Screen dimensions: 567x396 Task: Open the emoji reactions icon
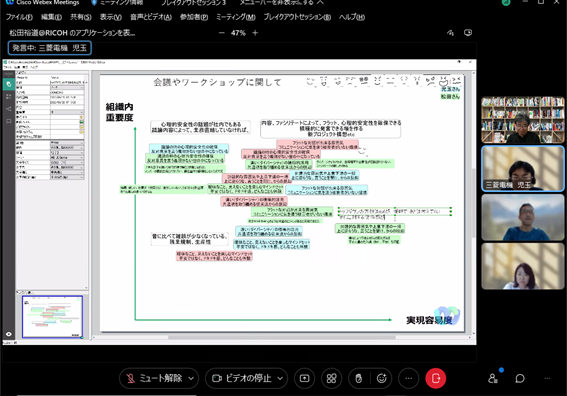click(x=381, y=378)
